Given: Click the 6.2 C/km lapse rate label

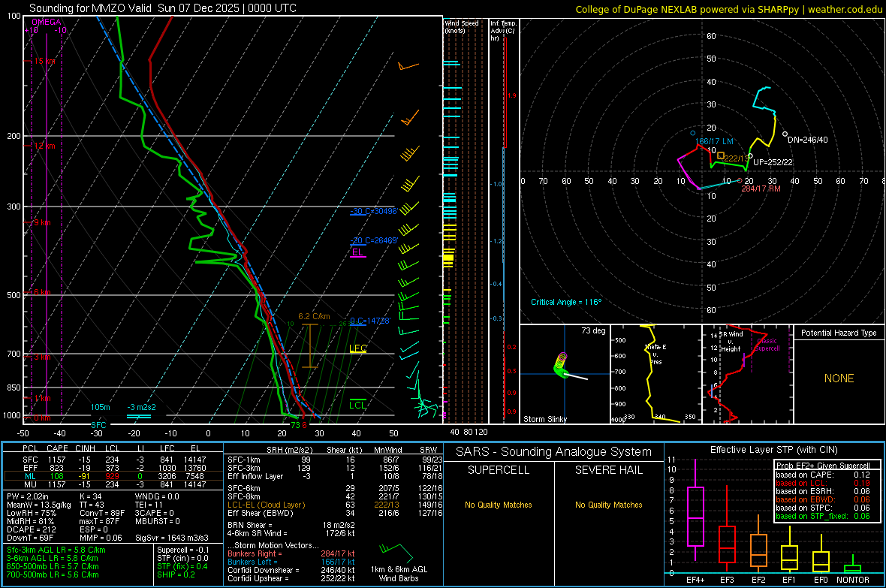Looking at the screenshot, I should [x=314, y=317].
